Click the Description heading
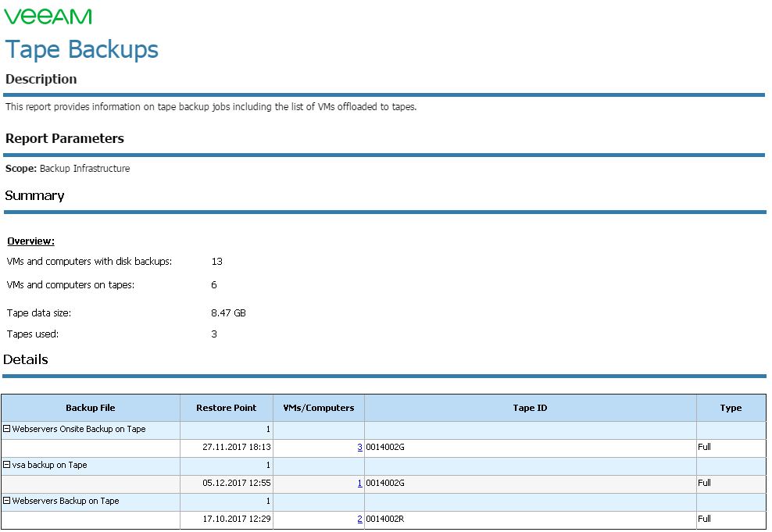The height and width of the screenshot is (532, 772). [41, 79]
